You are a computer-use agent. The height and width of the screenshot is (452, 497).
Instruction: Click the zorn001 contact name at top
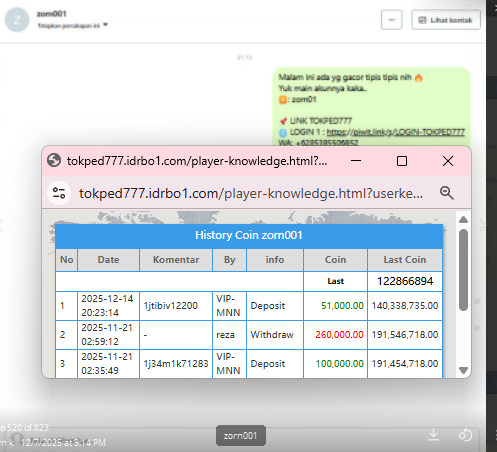click(x=51, y=14)
